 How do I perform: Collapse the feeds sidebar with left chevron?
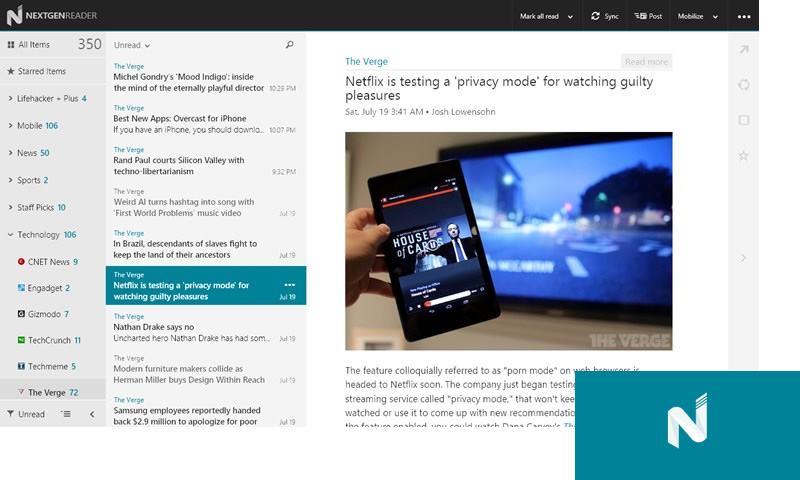point(92,414)
